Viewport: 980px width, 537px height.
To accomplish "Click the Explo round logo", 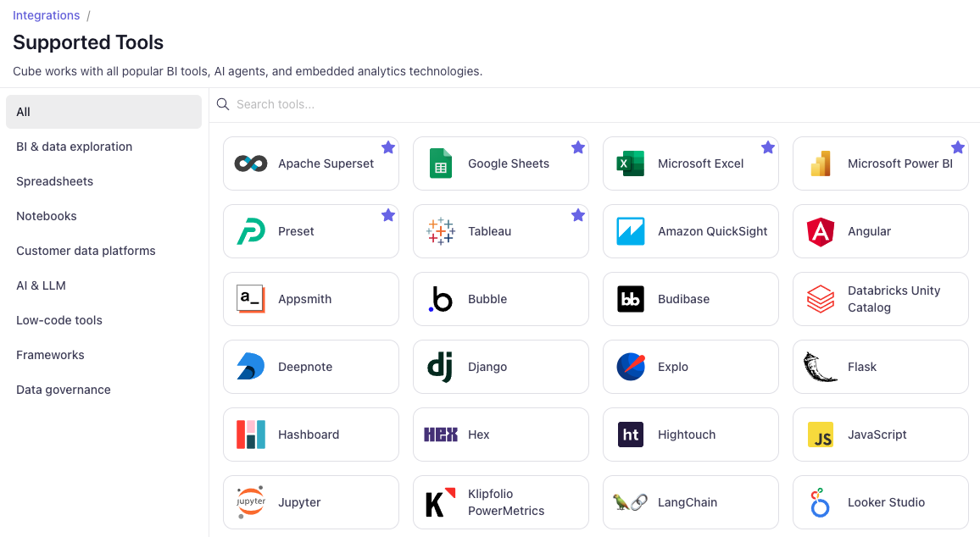I will (x=631, y=367).
